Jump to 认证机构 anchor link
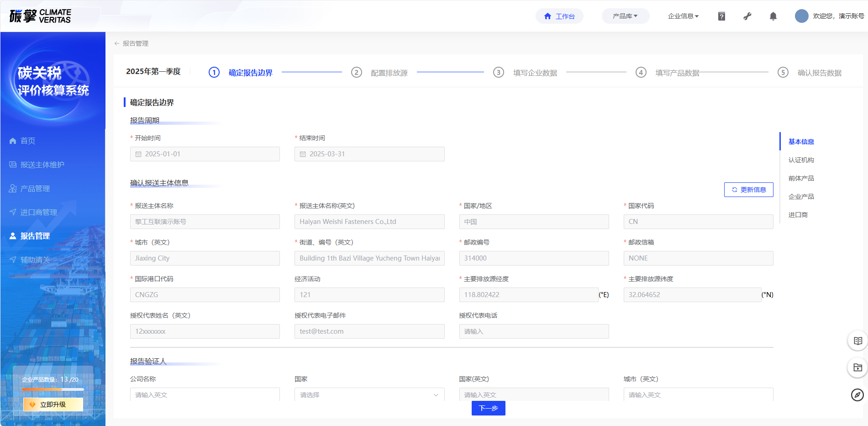This screenshot has height=426, width=868. point(801,160)
